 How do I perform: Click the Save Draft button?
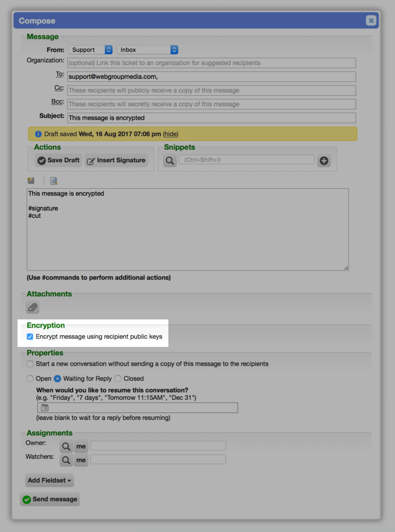(58, 160)
